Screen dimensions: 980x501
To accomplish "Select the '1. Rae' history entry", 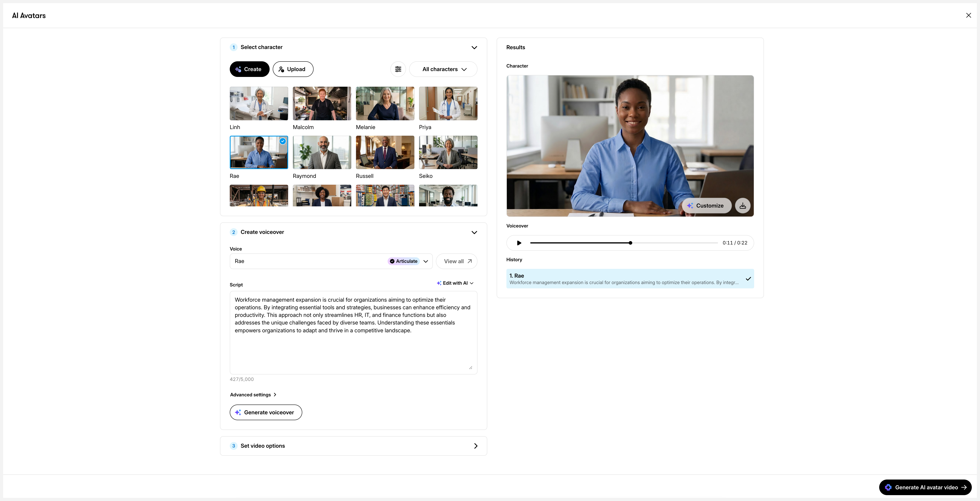I will (630, 279).
